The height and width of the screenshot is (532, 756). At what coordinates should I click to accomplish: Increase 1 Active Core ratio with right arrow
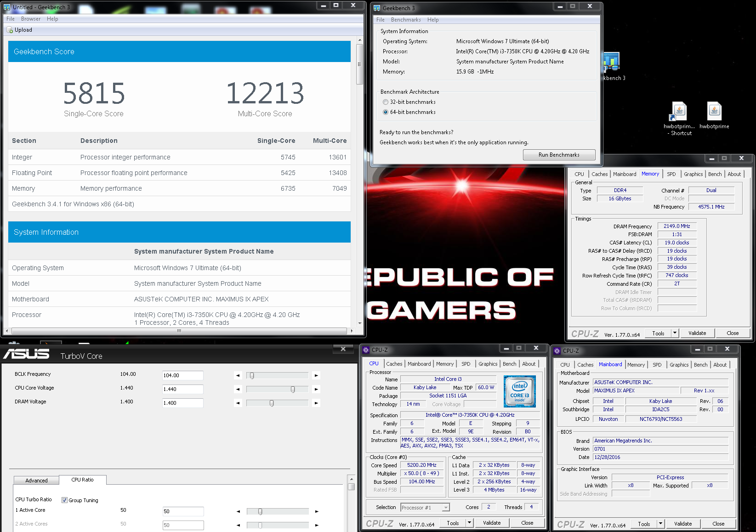[x=317, y=511]
